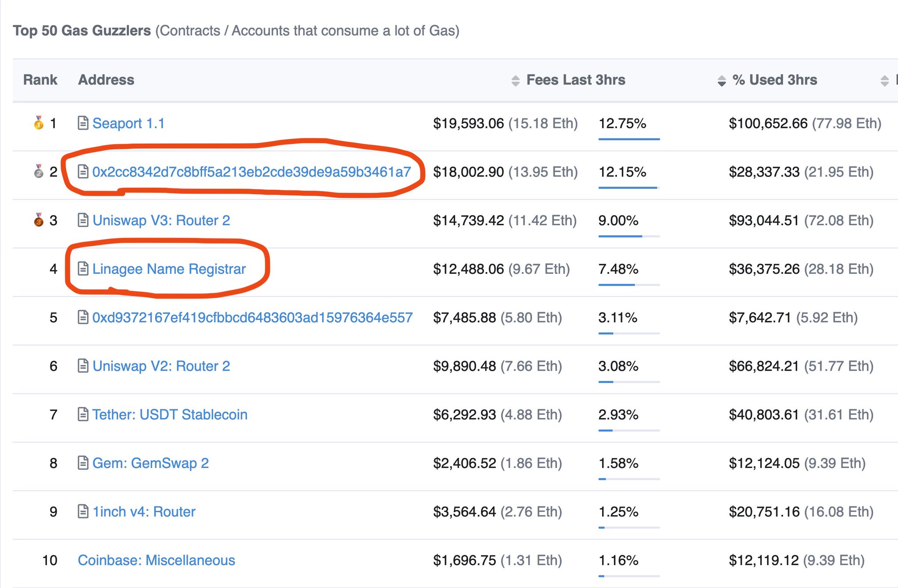Click the silver medal icon at rank 2
This screenshot has height=588, width=898.
pyautogui.click(x=39, y=171)
